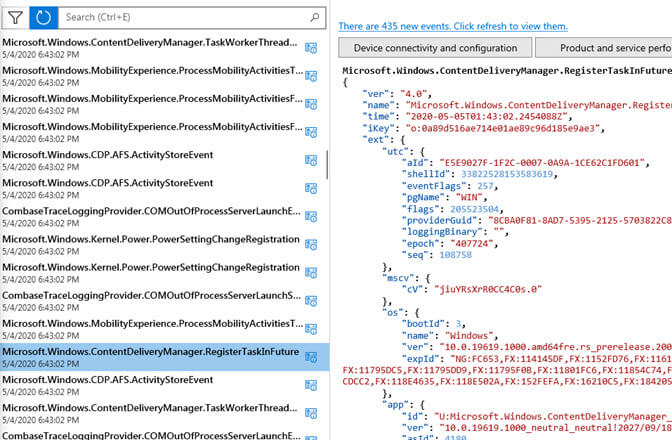Click the aId value E5E9027F-1F2C-0007-0A9A-1CE62C1FD601

(x=542, y=163)
